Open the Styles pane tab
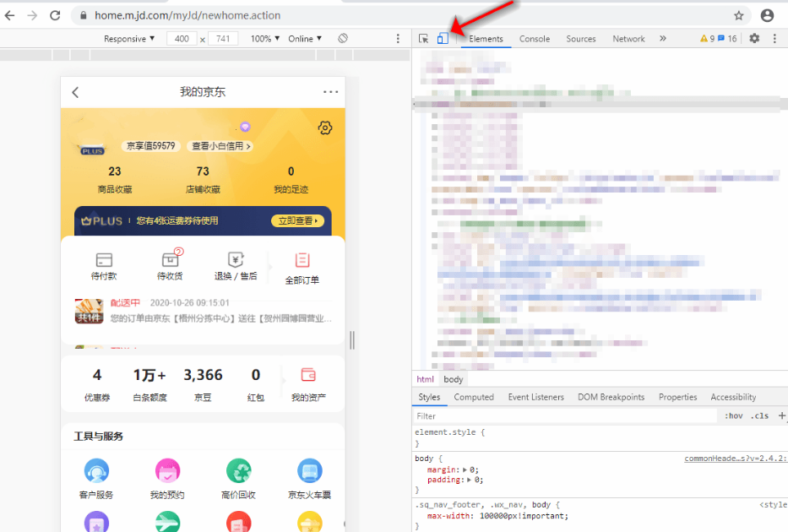 point(429,397)
